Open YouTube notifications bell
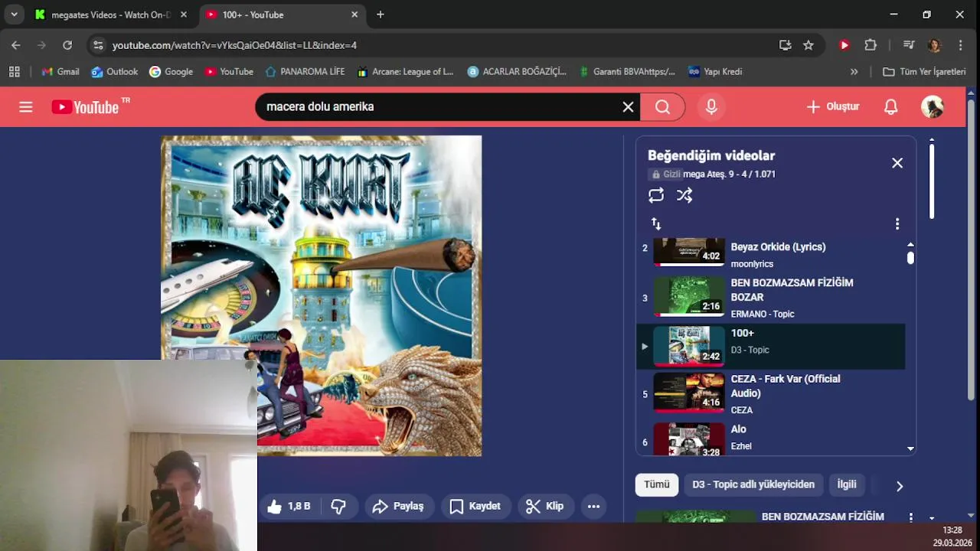 (x=890, y=107)
